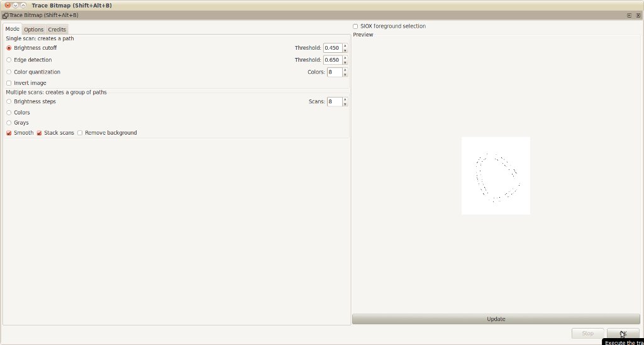This screenshot has width=644, height=345.
Task: Minimize the Trace Bitmap window
Action: 15,5
